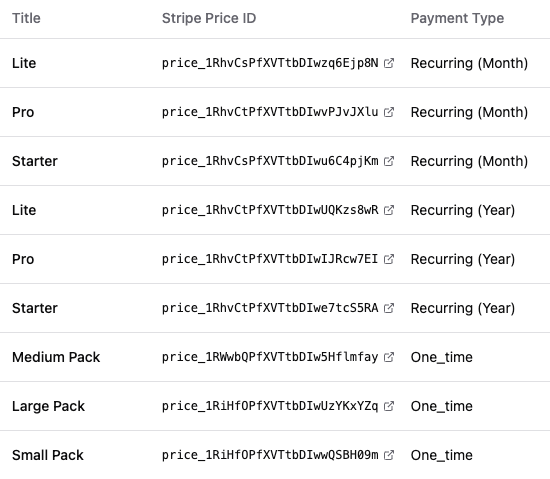This screenshot has width=550, height=479.
Task: Open external link icon for Lite monthly price
Action: pos(389,63)
